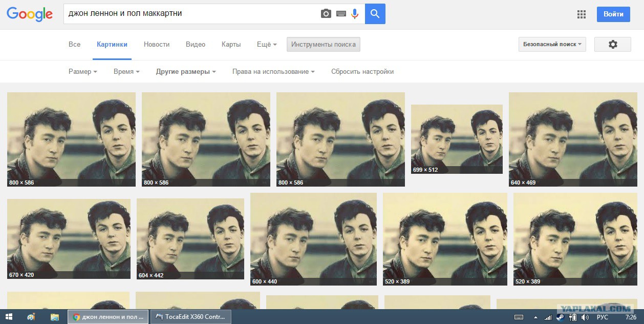Switch to Карты tab
The image size is (644, 324).
point(231,45)
